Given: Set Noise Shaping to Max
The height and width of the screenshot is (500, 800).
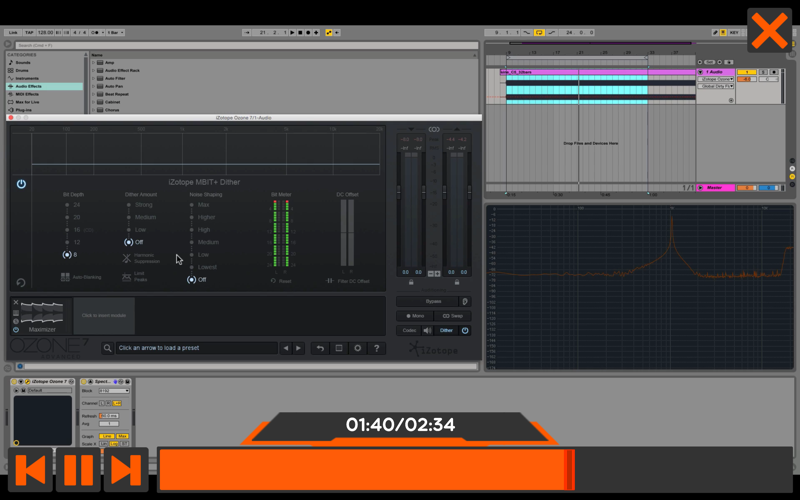Looking at the screenshot, I should 199,205.
